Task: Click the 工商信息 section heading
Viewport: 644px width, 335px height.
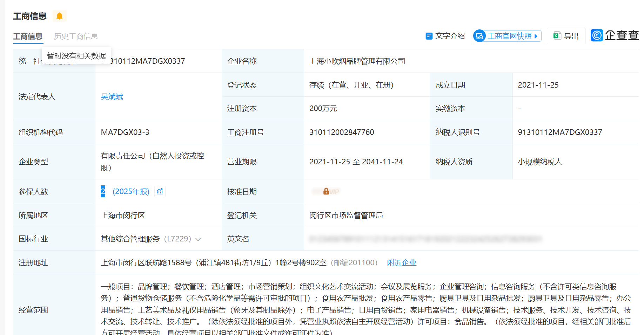Action: 30,16
